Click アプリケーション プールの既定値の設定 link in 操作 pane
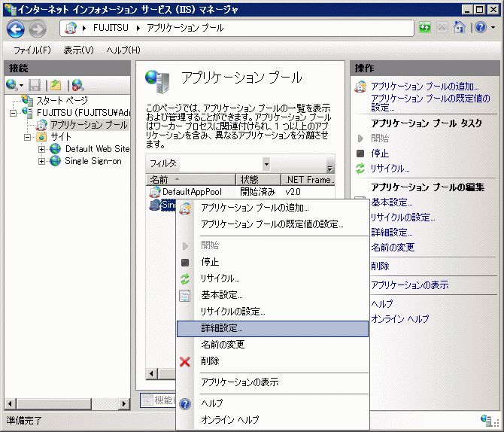The image size is (504, 432). pos(430,103)
